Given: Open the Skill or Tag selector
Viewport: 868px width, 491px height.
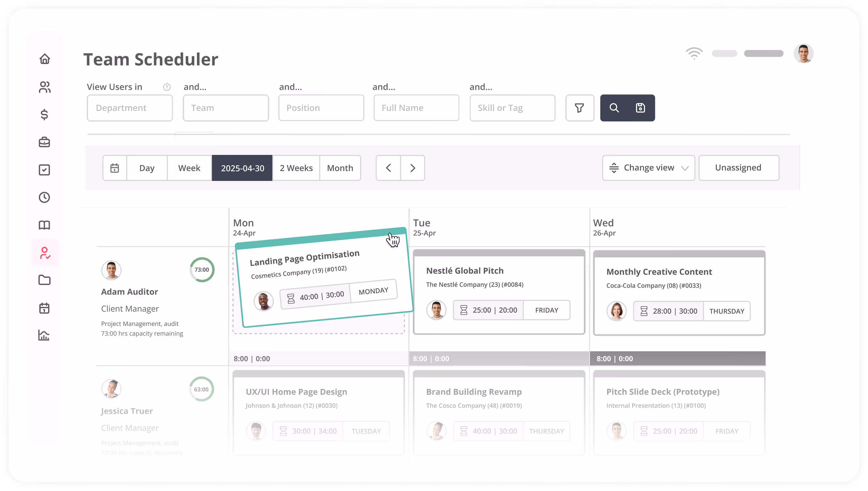Looking at the screenshot, I should click(512, 108).
